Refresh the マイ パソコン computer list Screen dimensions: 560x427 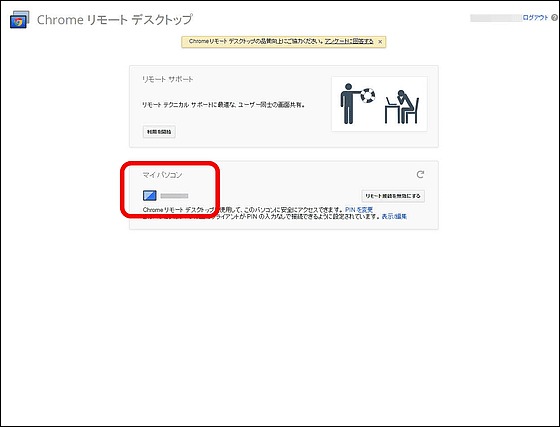[420, 174]
